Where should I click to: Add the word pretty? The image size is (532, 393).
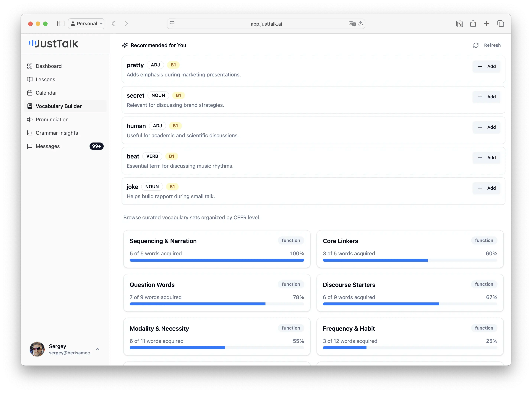[x=486, y=66]
